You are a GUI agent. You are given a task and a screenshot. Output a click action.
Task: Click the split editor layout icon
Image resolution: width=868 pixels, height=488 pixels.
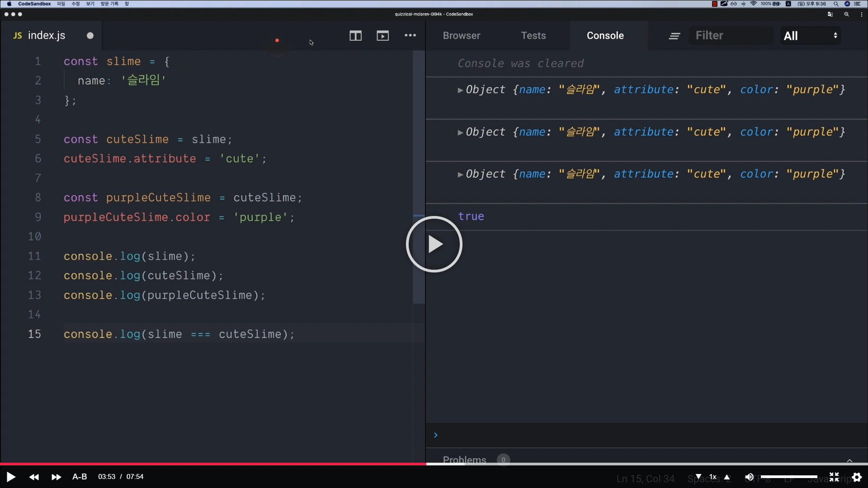[x=355, y=36]
